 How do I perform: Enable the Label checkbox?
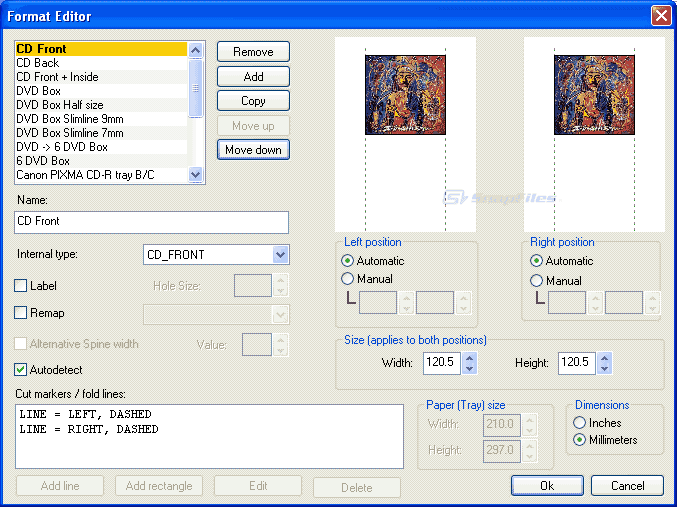22,286
